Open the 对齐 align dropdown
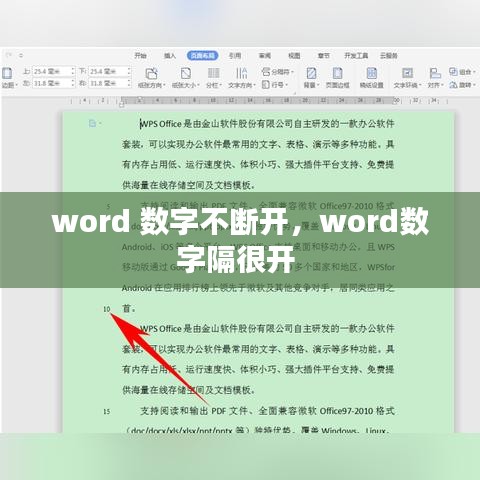 click(x=435, y=78)
